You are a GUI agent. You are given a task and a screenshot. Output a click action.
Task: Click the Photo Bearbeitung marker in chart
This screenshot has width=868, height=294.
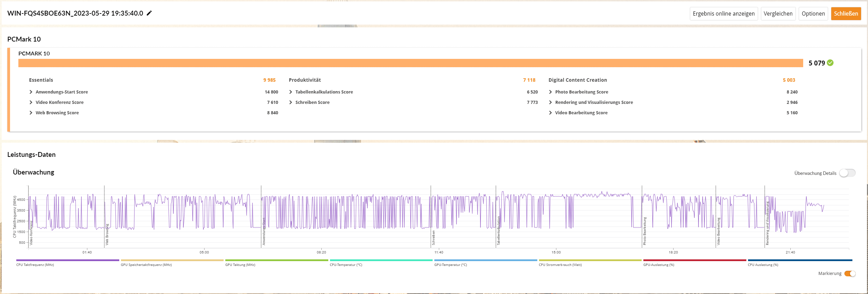click(644, 231)
